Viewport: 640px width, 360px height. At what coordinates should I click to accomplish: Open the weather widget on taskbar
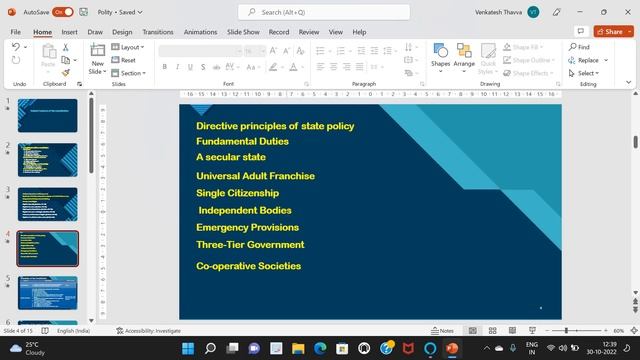point(27,349)
